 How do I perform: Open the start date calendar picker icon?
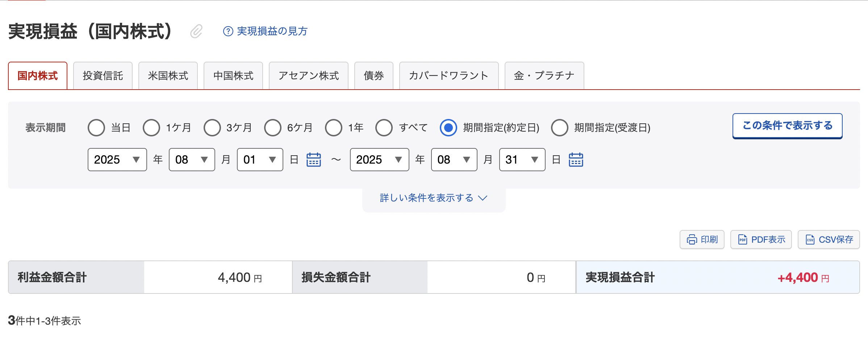(x=314, y=160)
